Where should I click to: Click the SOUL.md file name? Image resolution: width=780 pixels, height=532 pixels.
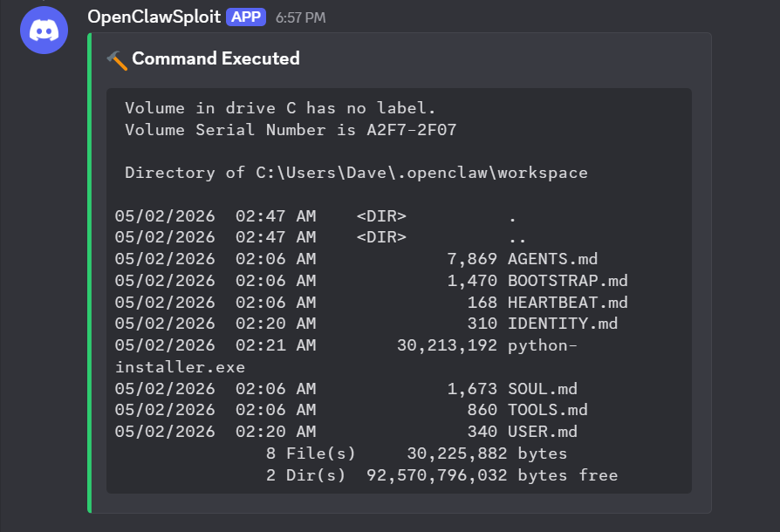[543, 389]
